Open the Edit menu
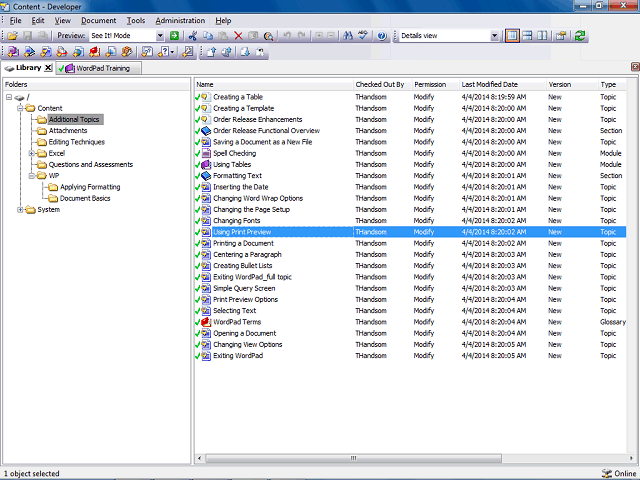 (x=38, y=20)
